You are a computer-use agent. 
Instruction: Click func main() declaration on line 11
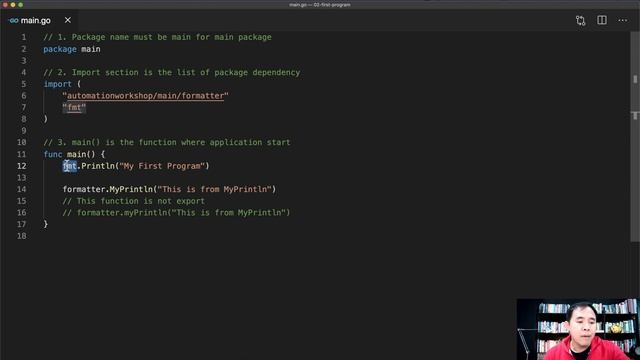click(x=74, y=154)
